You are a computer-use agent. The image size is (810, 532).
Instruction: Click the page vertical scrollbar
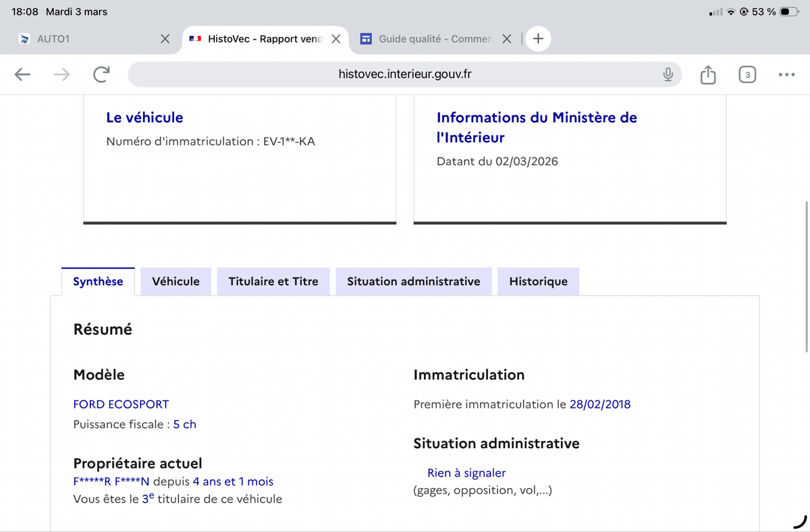pyautogui.click(x=807, y=277)
